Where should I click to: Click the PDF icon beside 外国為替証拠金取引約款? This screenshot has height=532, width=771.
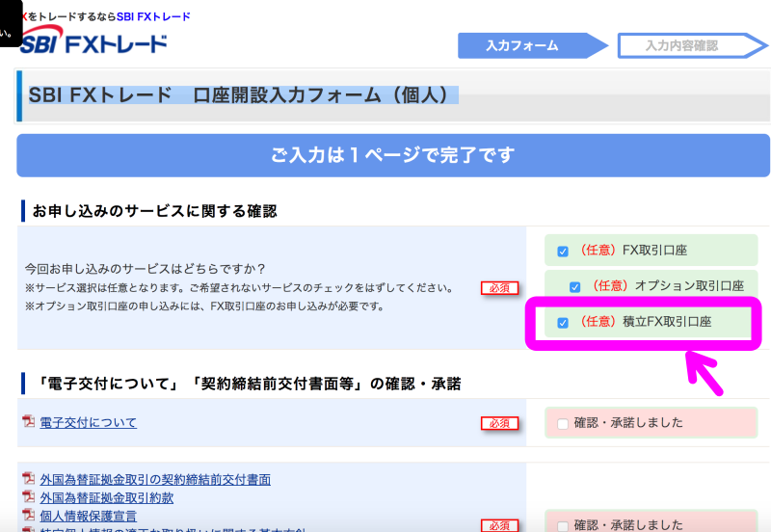[x=29, y=496]
